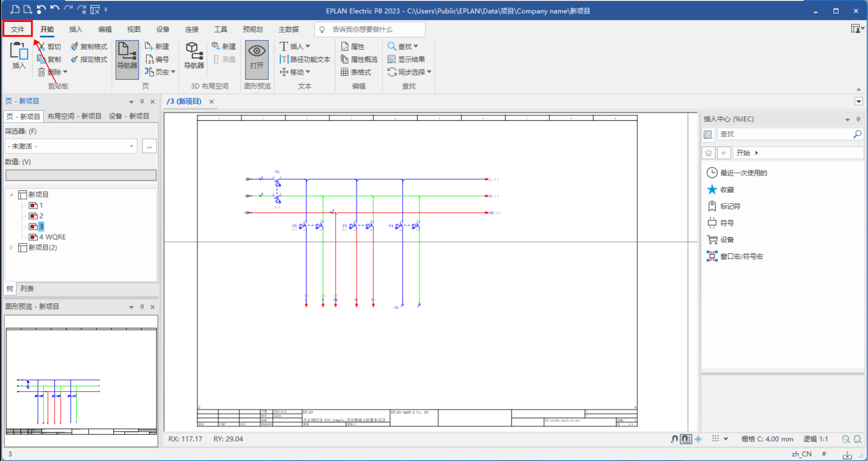Open the File (文件) menu
868x461 pixels.
pyautogui.click(x=18, y=29)
